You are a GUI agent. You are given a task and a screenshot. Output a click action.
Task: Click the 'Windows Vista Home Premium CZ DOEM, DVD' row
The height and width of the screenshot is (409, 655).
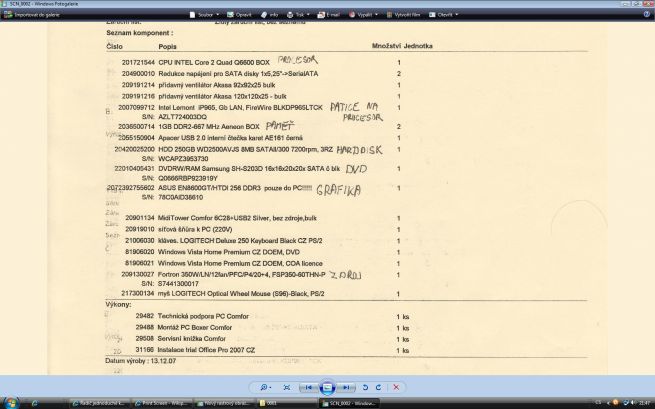coord(228,252)
